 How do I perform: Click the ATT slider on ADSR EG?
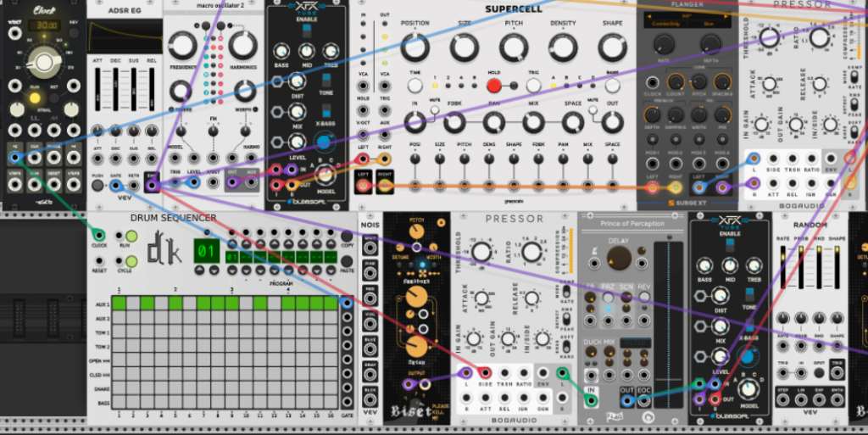pyautogui.click(x=98, y=90)
